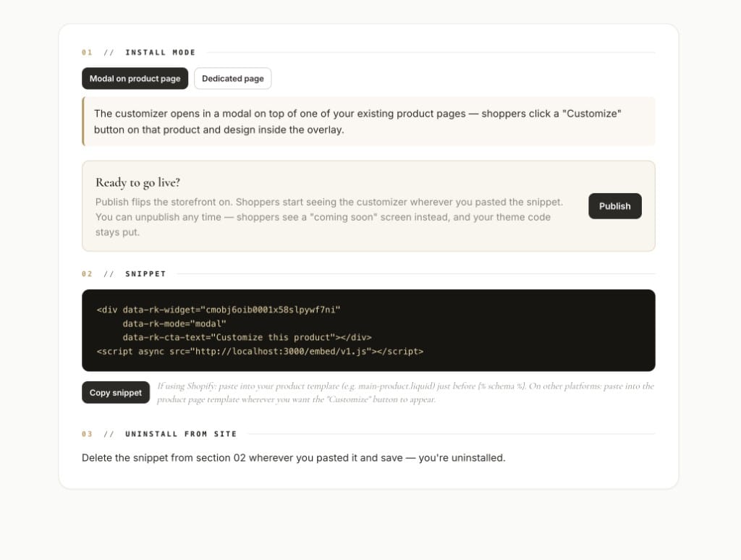Click the data-rk-mode="modal" code line
The image size is (741, 560).
click(174, 323)
